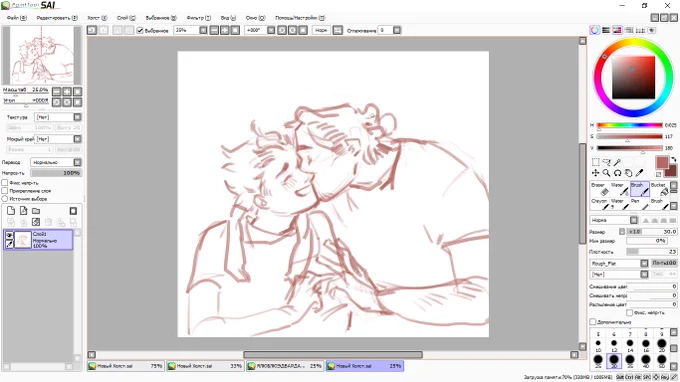
Task: Click the zoom in navigator button
Action: [x=67, y=91]
